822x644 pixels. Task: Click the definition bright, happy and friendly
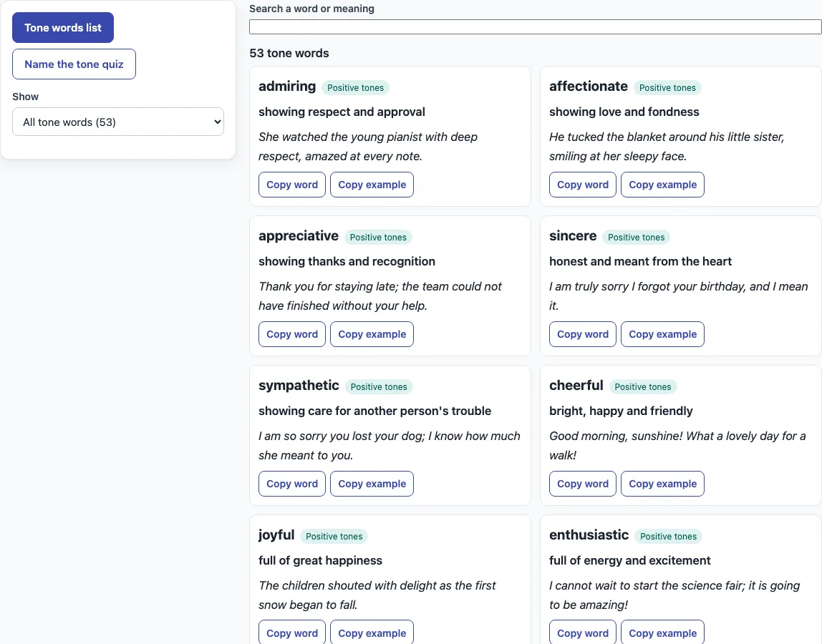(622, 411)
